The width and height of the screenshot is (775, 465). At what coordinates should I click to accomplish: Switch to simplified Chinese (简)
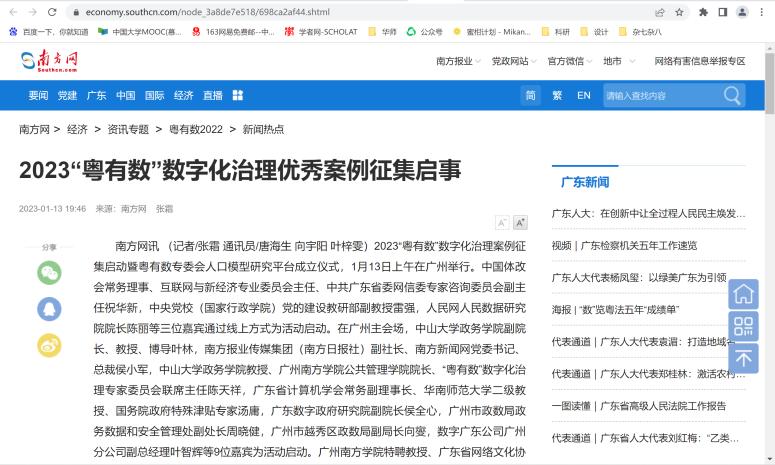point(530,95)
